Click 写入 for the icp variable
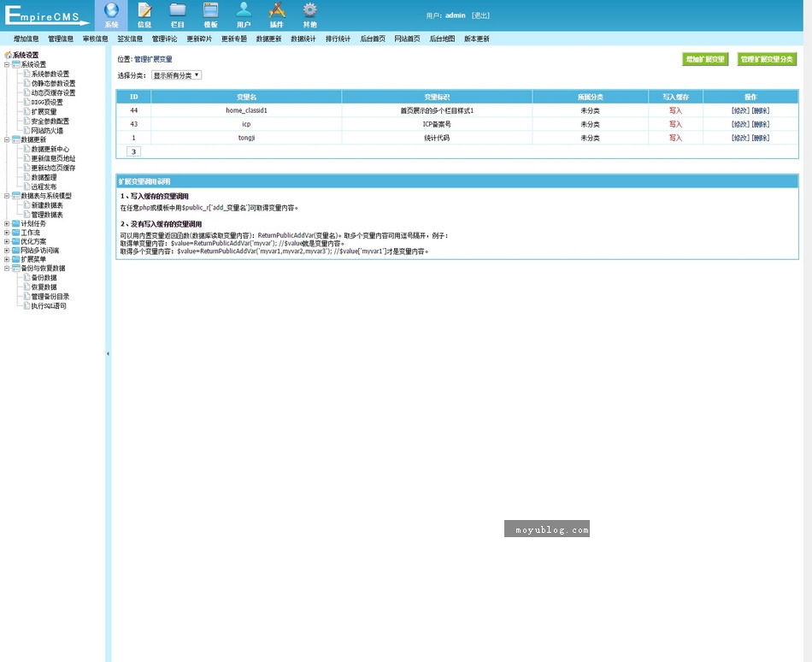812x662 pixels. (675, 124)
